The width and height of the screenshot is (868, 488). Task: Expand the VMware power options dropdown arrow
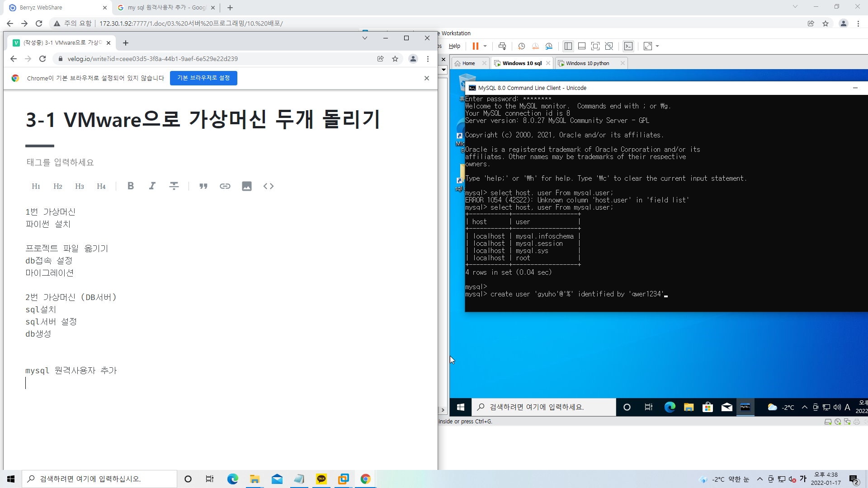(x=485, y=46)
